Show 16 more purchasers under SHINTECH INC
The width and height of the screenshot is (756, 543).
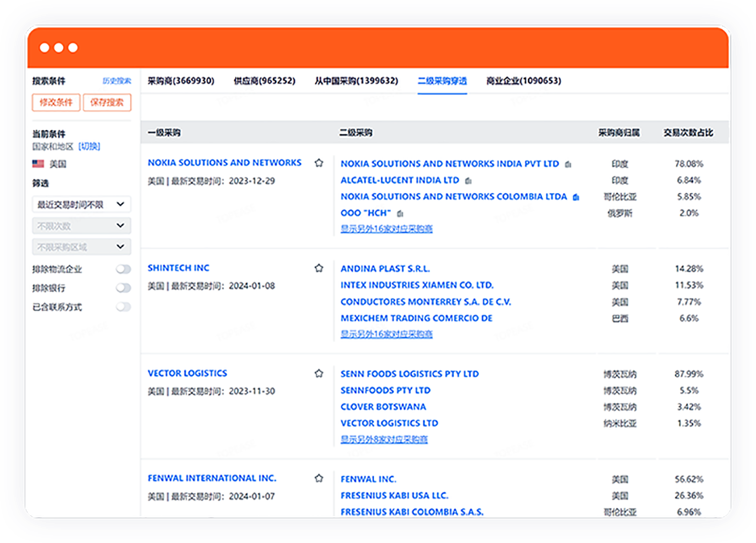(x=386, y=334)
